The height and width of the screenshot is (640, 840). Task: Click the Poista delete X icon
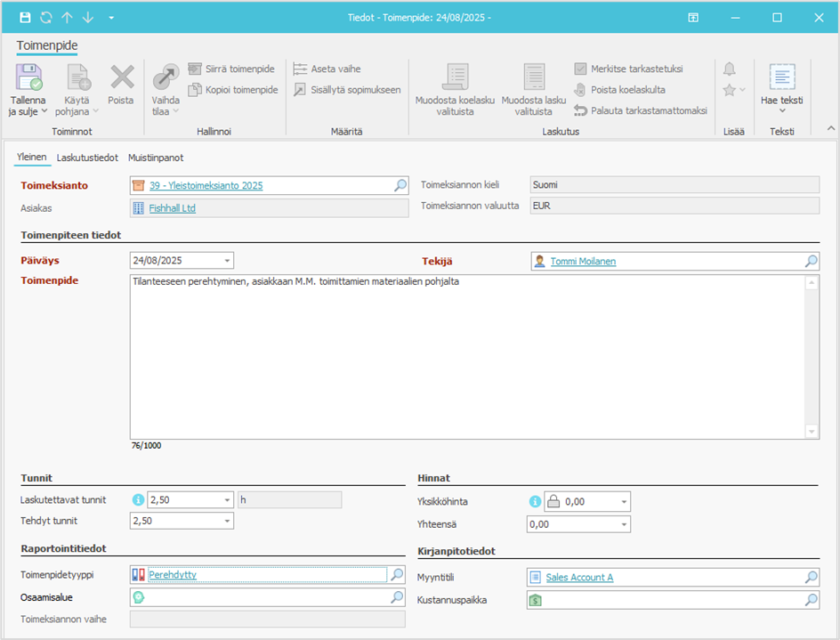121,77
